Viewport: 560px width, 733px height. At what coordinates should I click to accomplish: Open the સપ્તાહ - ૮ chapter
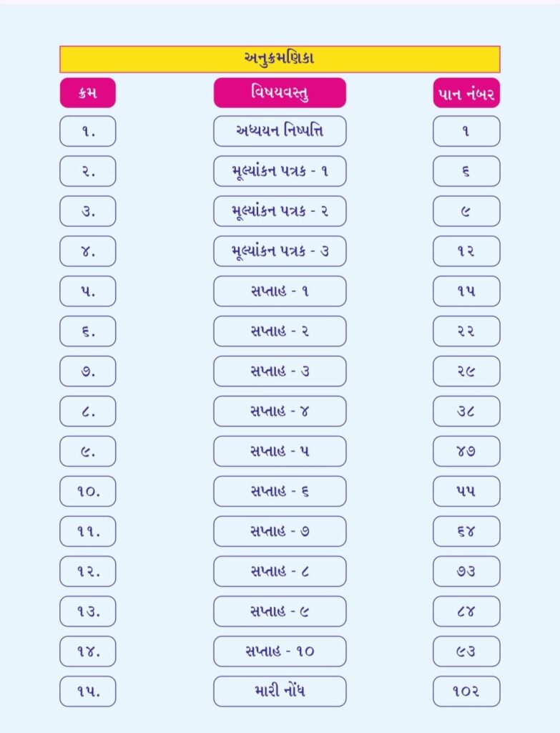click(x=280, y=571)
